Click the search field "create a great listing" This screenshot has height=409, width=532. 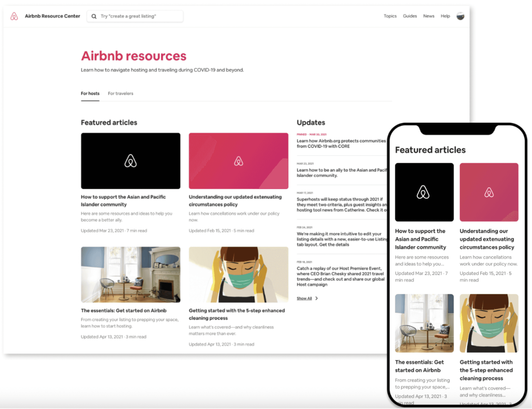point(135,16)
